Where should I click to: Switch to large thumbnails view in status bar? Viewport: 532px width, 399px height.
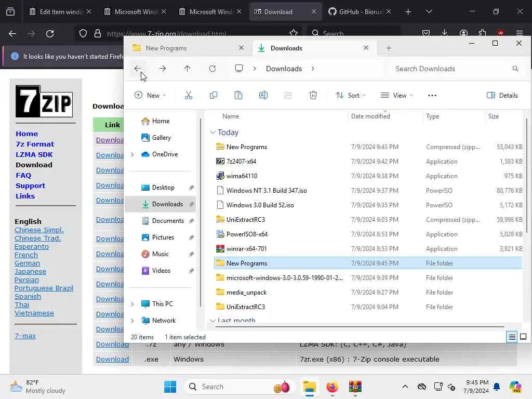[x=523, y=337]
